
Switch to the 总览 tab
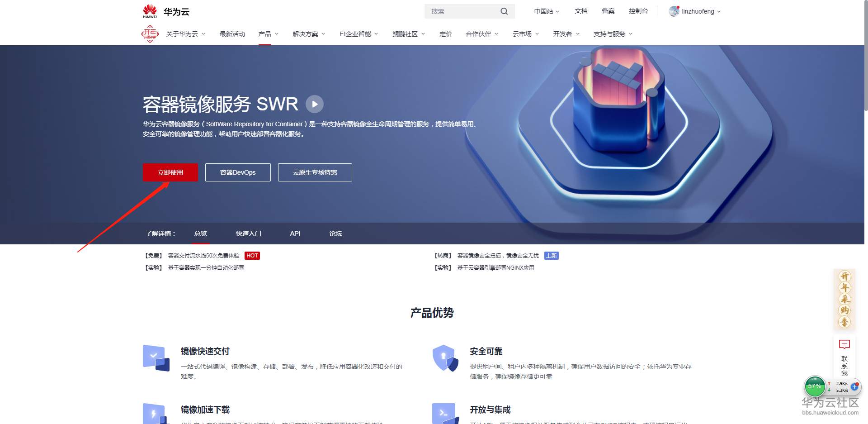[200, 233]
